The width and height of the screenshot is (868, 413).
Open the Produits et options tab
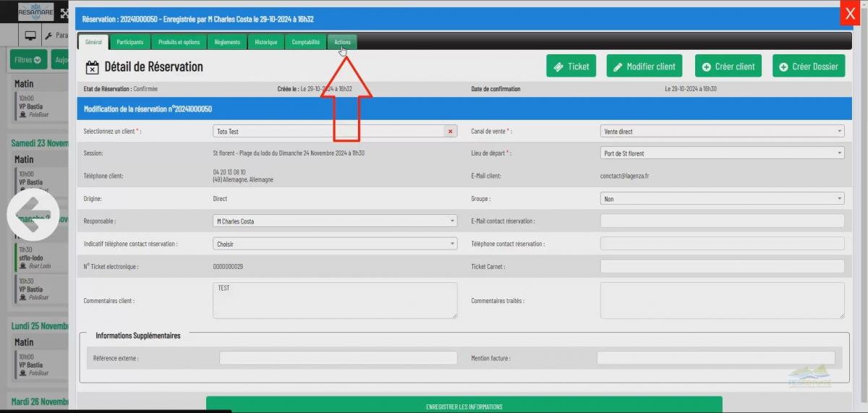click(x=179, y=42)
